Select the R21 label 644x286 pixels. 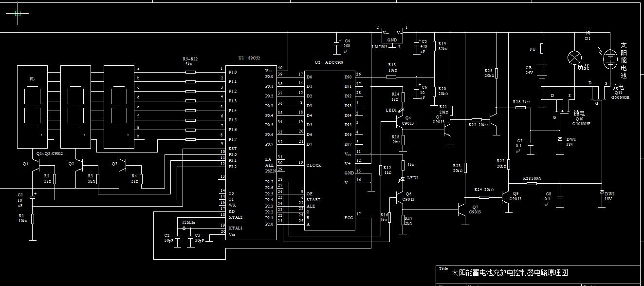coord(443,106)
